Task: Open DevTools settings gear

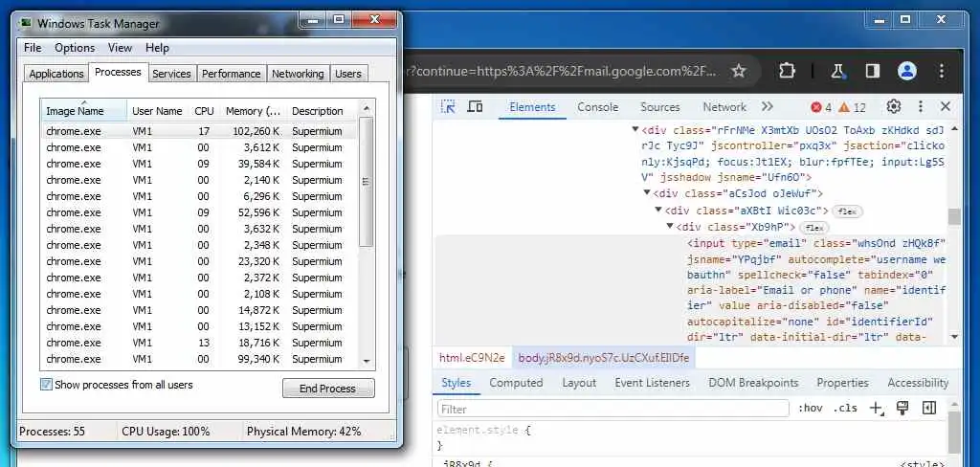Action: [894, 107]
